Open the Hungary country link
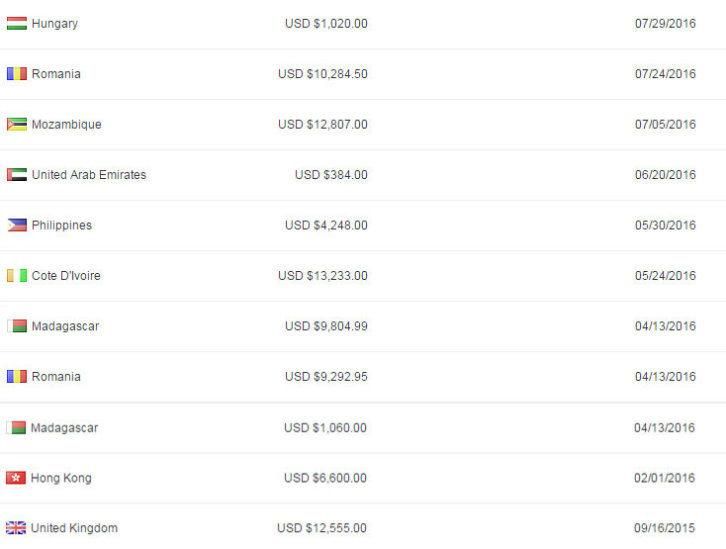The height and width of the screenshot is (549, 726). pos(55,24)
